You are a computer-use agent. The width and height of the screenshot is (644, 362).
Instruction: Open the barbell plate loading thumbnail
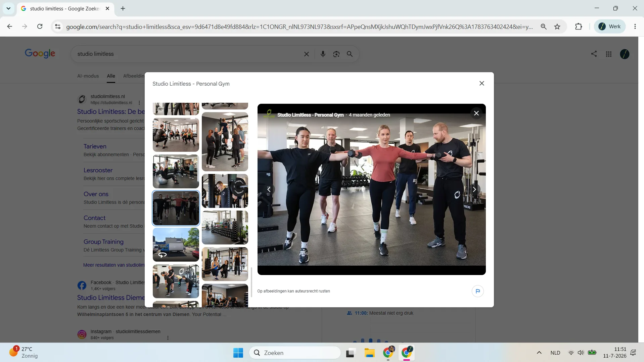(225, 191)
